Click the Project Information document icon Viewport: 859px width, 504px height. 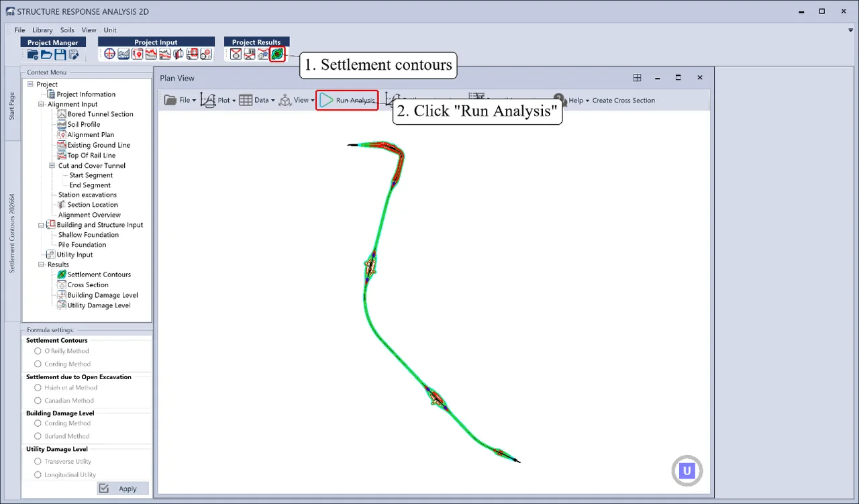tap(51, 94)
